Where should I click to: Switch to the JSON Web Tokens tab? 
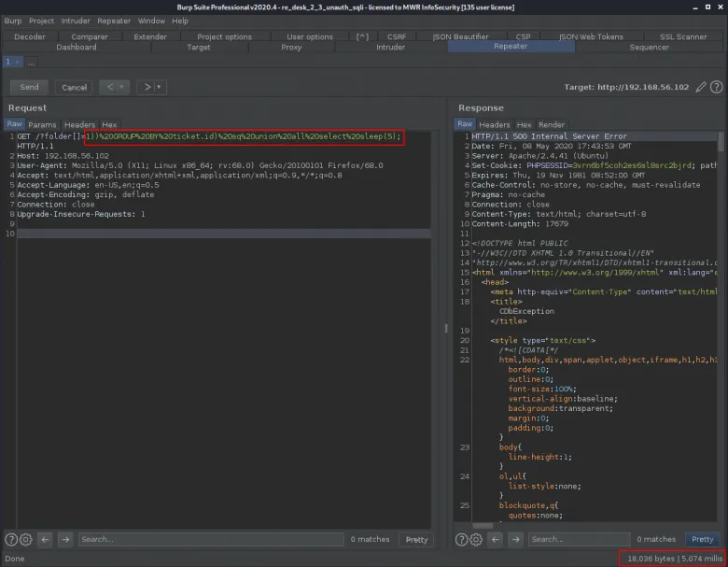coord(591,36)
